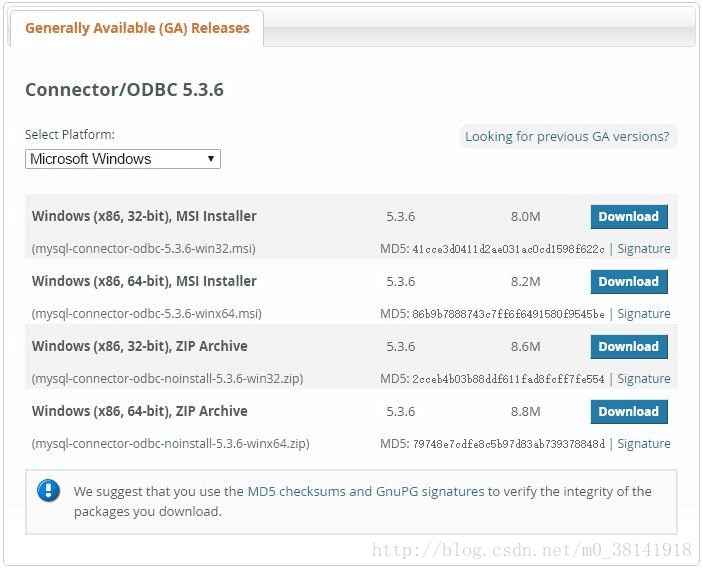This screenshot has height=570, width=703.
Task: Click the arrow on Microsoft Windows combo box
Action: point(210,159)
